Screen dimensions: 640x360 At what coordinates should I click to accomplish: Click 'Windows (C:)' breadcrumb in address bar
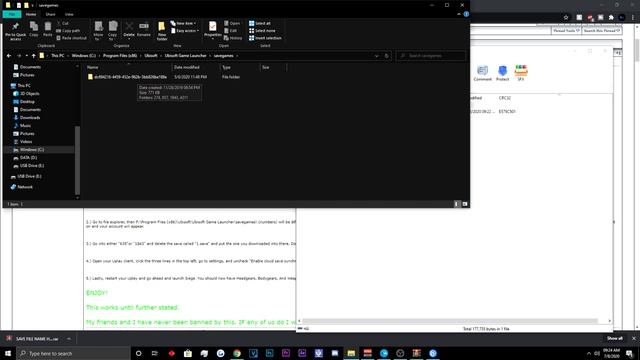(x=84, y=56)
